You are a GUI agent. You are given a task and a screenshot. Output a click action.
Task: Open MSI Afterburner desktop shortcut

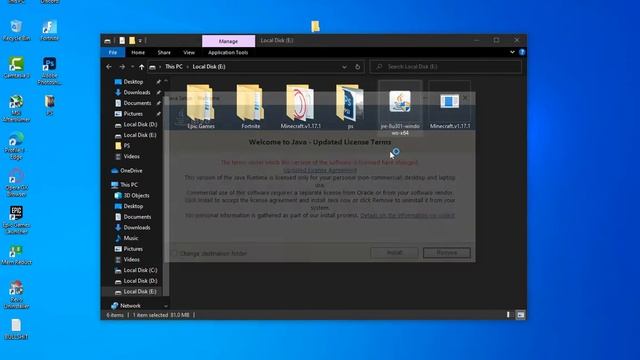(x=16, y=108)
